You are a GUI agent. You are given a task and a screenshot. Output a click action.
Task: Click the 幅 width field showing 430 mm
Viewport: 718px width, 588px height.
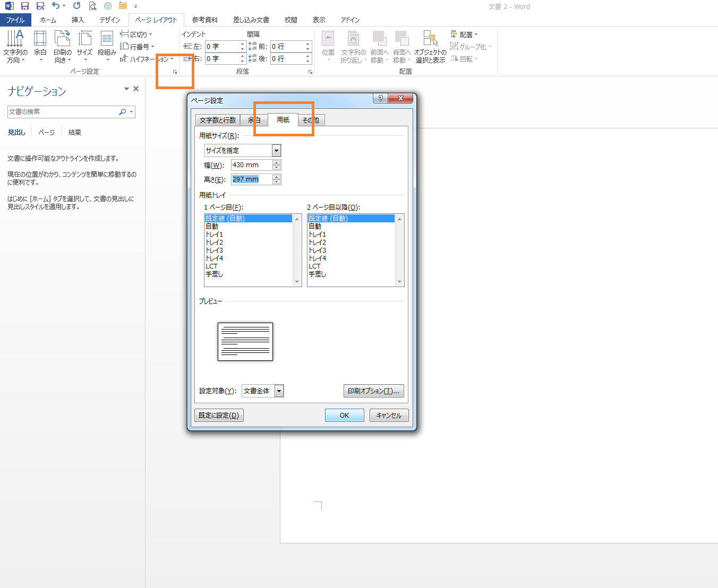(252, 165)
